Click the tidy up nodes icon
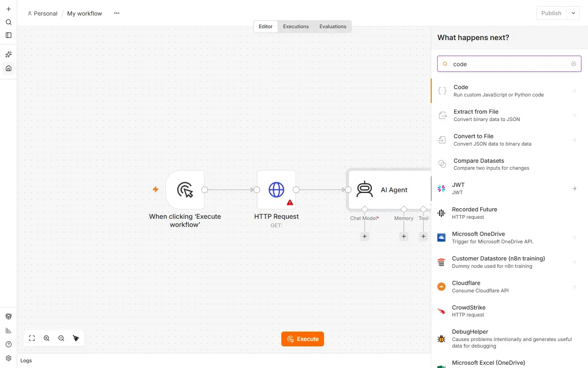588x368 pixels. (76, 338)
